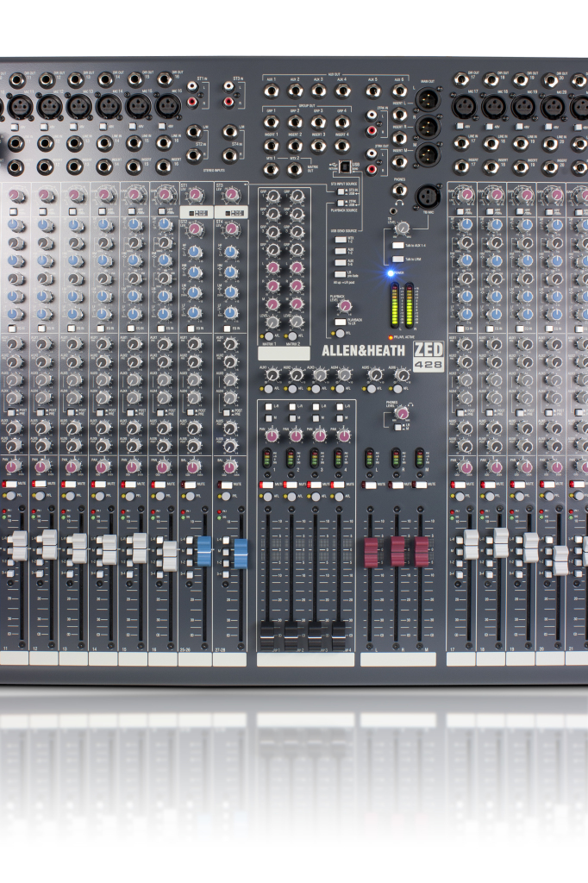Mute channel 14
Screen dimensions: 588x883
pyautogui.click(x=99, y=484)
